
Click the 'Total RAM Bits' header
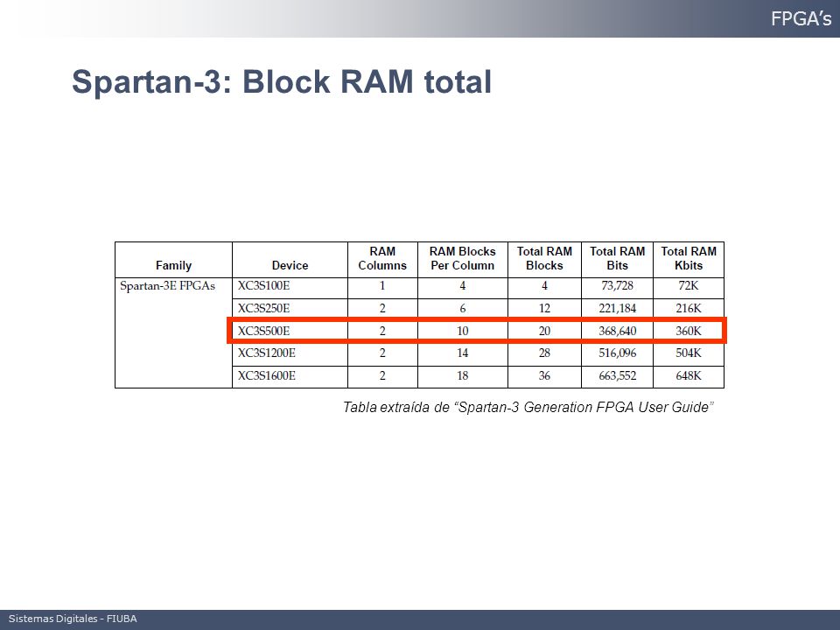[617, 258]
